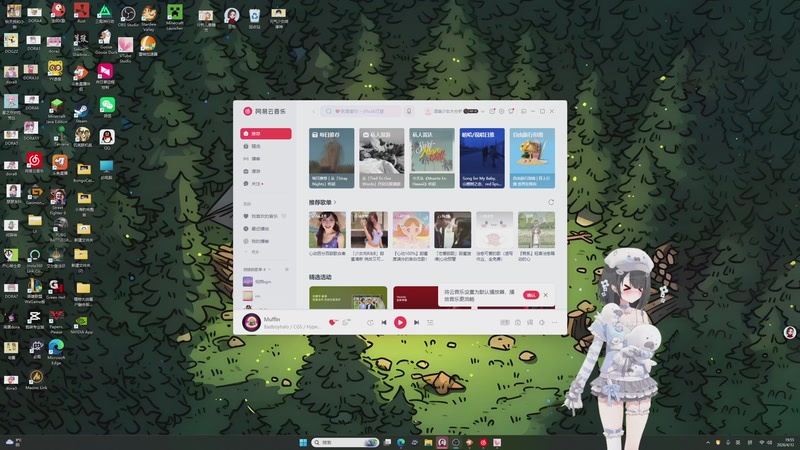Viewport: 800px width, 450px height.
Task: Click the taskbar search box
Action: (x=345, y=442)
